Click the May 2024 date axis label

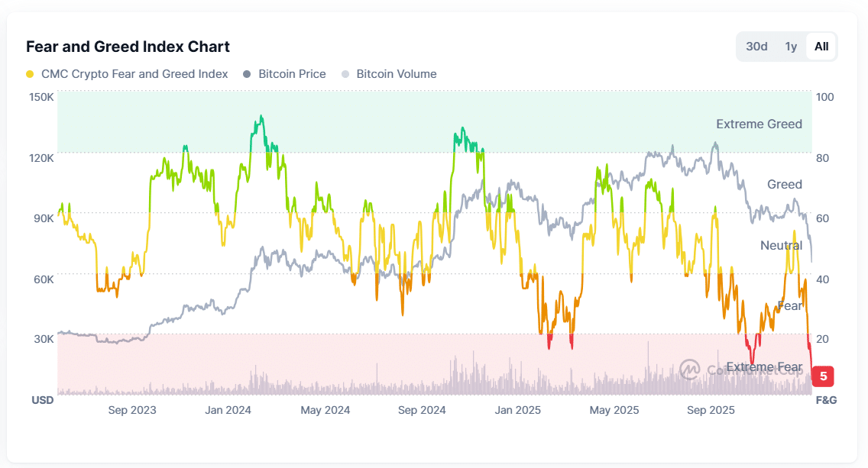325,411
